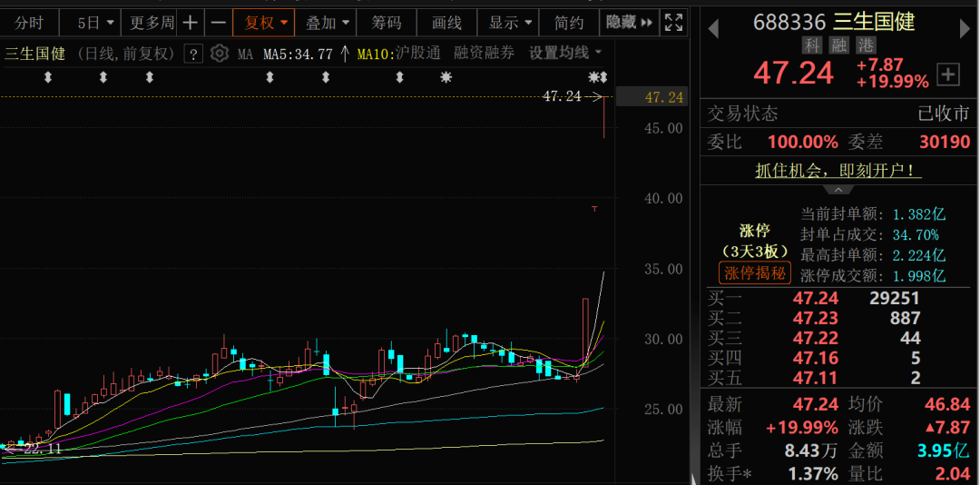Viewport: 980px width, 485px height.
Task: Open the 5日 period dropdown
Action: pos(95,23)
